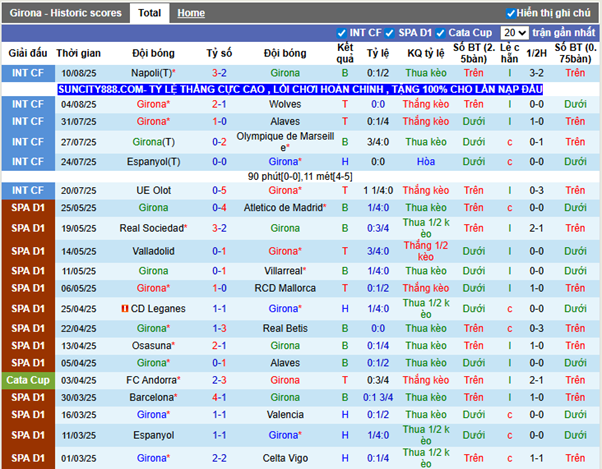602x469 pixels.
Task: Click the date 19/05/25
Action: click(79, 228)
